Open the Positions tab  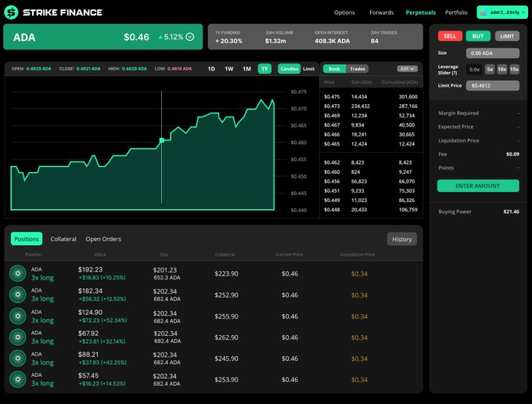coord(27,239)
